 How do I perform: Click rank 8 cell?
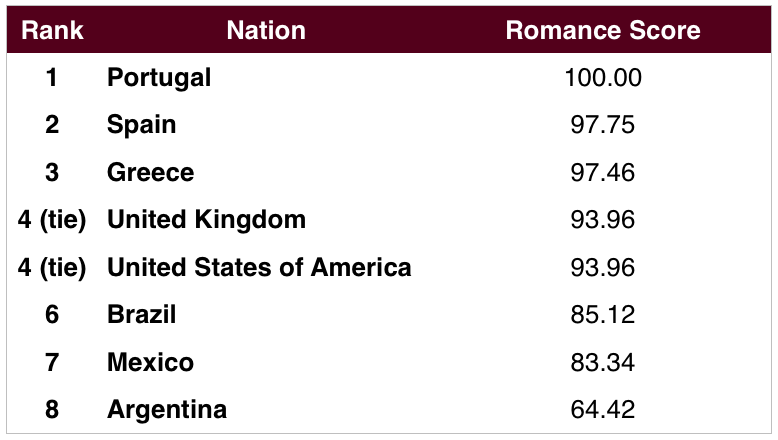52,410
